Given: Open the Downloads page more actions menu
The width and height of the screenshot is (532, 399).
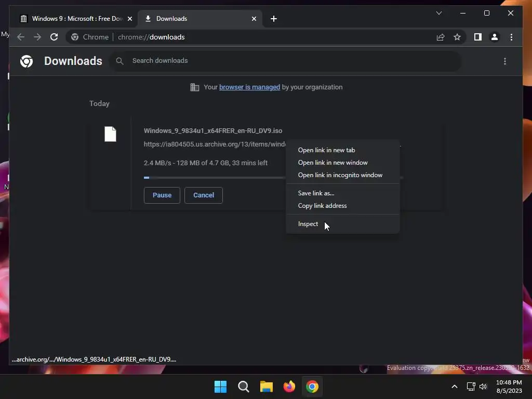Looking at the screenshot, I should (505, 61).
